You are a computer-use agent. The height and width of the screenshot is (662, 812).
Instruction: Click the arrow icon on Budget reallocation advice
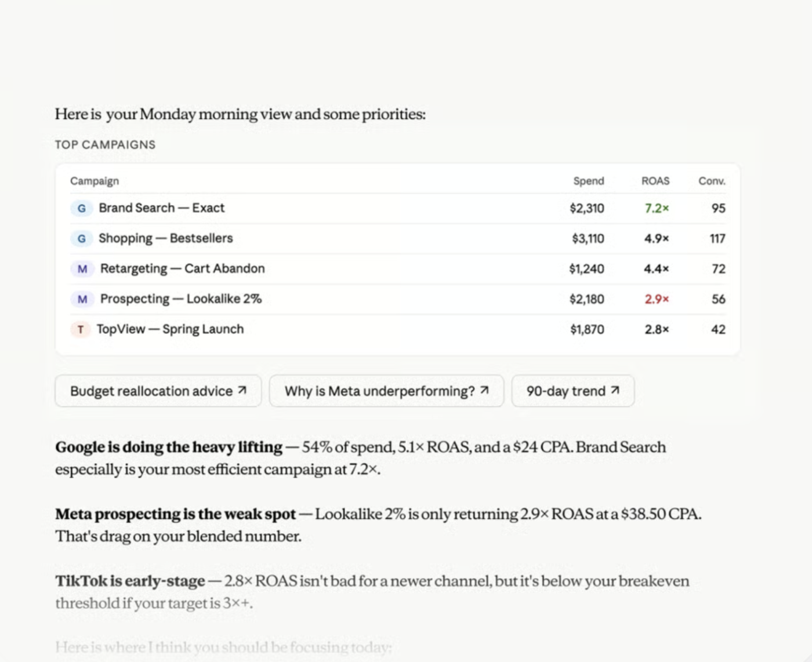[x=242, y=391]
